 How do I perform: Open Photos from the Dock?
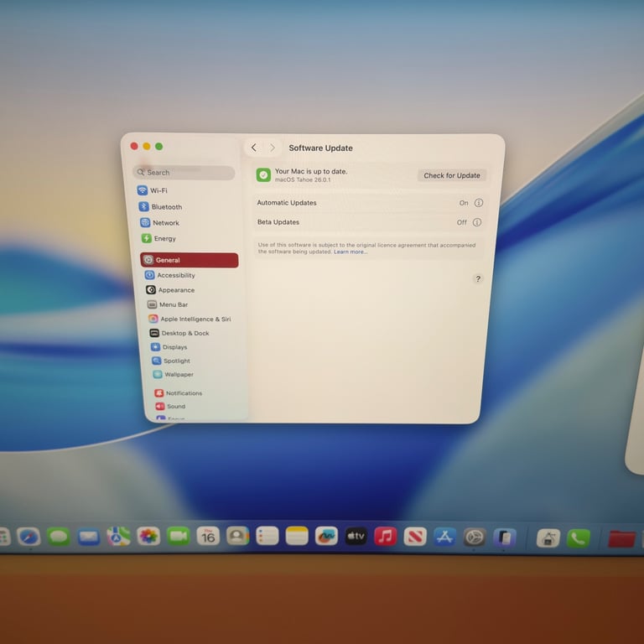click(x=148, y=537)
